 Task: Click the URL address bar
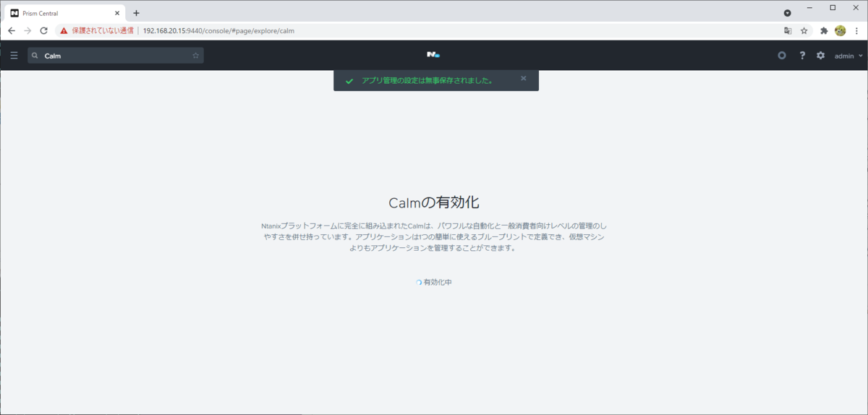pos(434,31)
